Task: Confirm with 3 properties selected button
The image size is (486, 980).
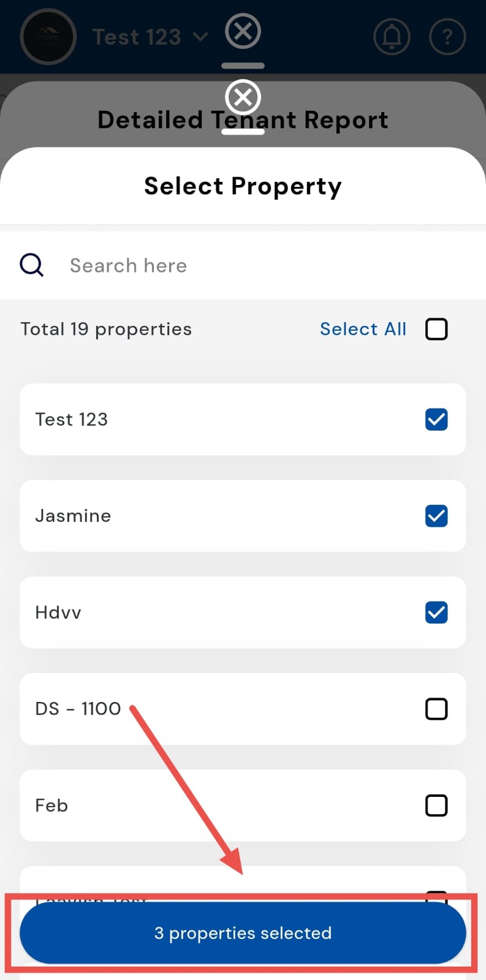Action: (243, 933)
